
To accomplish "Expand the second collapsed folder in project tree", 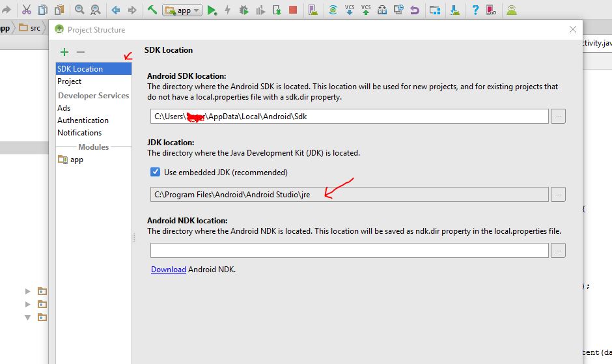I will pyautogui.click(x=27, y=304).
